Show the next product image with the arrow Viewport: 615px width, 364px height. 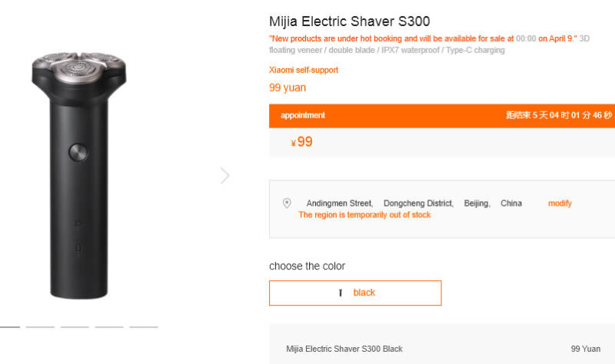point(224,176)
